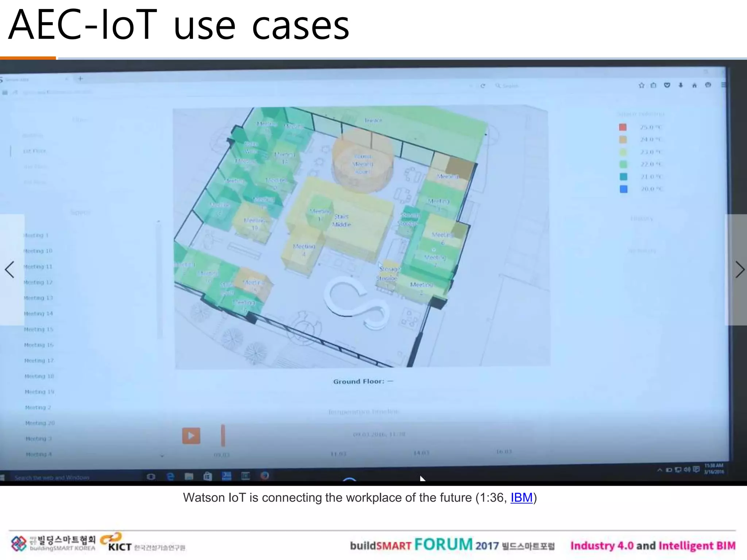Play the temperature timeline
Image resolution: width=747 pixels, height=560 pixels.
click(191, 436)
